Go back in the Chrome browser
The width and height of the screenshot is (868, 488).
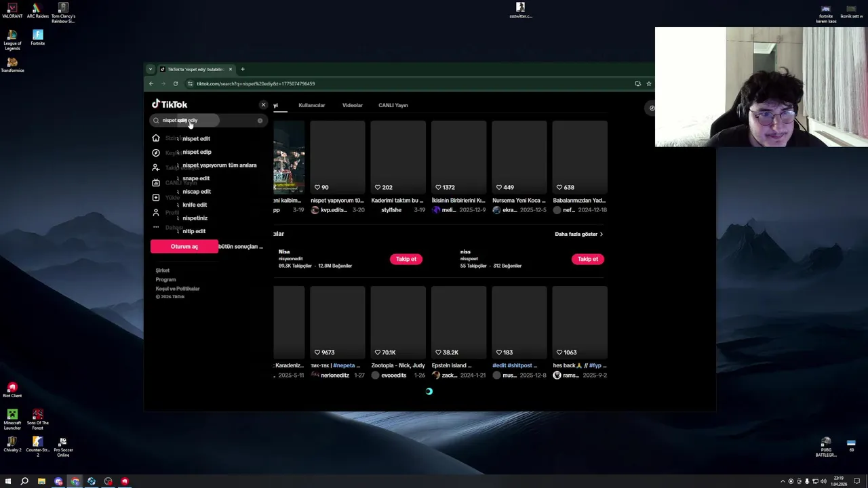point(151,83)
